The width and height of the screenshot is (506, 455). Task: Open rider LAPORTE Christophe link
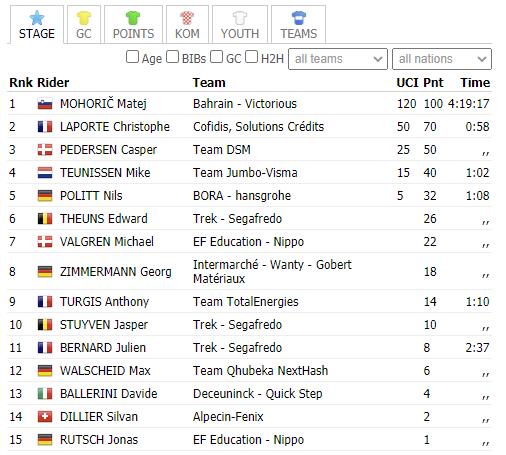(115, 127)
